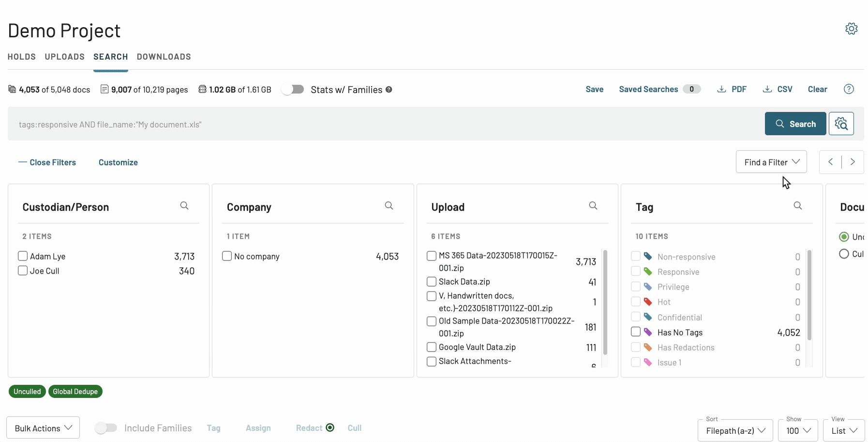The width and height of the screenshot is (868, 442).
Task: Open the Find a Filter dropdown
Action: coord(771,162)
